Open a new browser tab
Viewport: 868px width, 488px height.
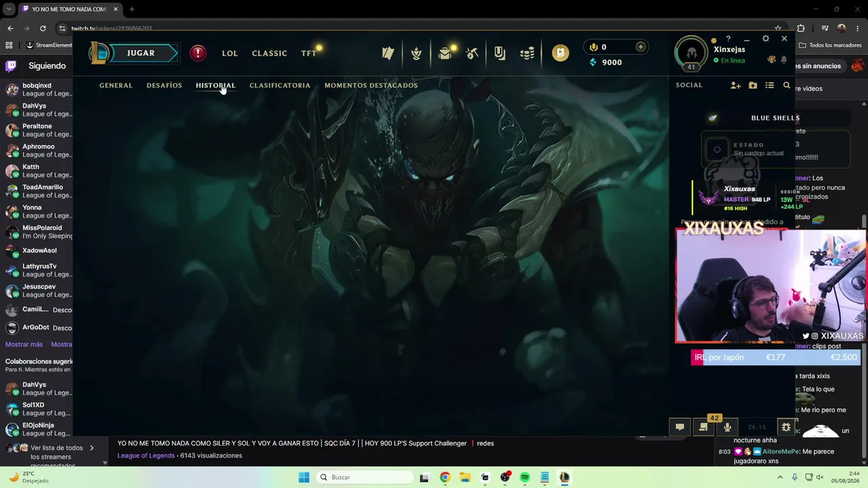pyautogui.click(x=132, y=9)
